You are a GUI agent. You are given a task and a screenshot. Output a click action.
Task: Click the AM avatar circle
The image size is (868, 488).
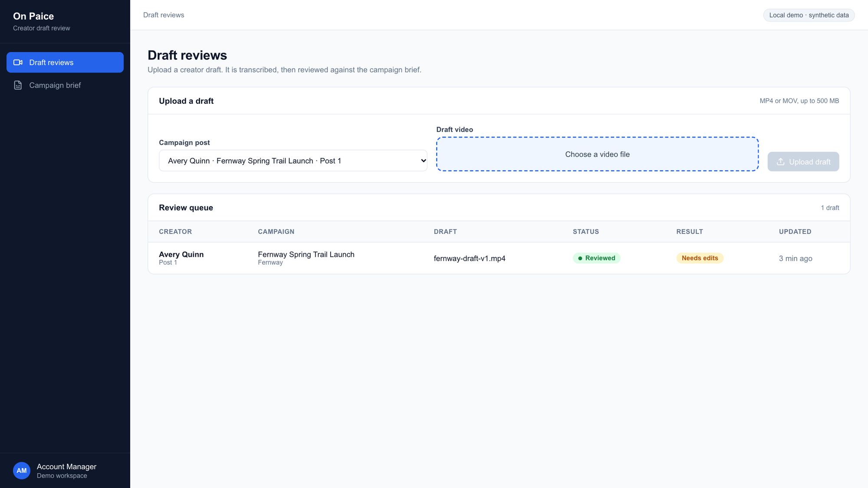(x=22, y=471)
